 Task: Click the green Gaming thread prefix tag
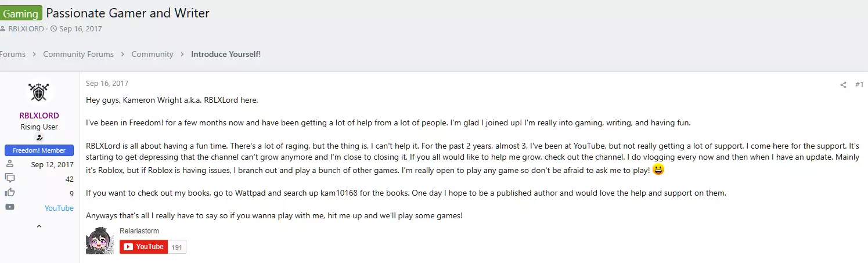pos(20,13)
